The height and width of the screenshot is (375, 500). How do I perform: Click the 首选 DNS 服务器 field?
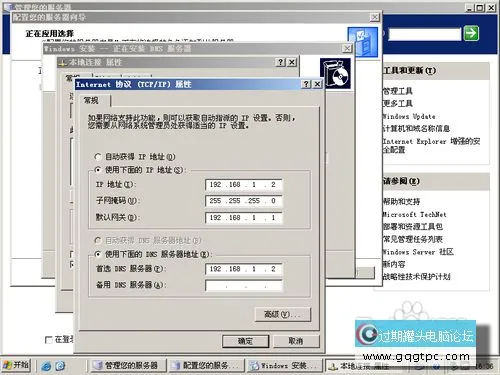click(244, 269)
